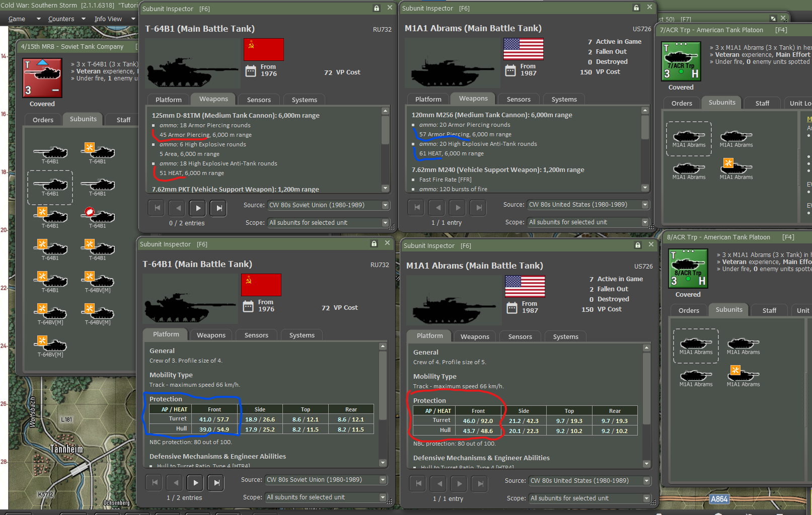Click calendar icon in T-64B1 Platform inspector
This screenshot has width=812, height=515.
248,306
